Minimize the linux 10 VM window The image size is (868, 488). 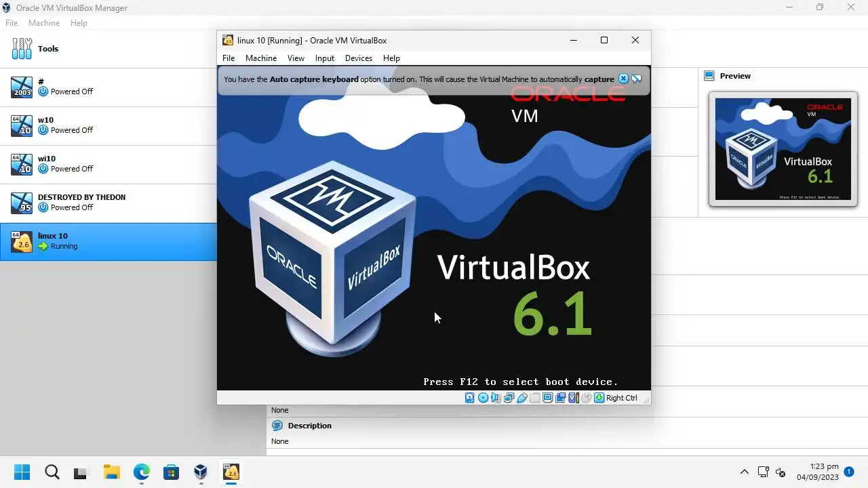(x=574, y=41)
